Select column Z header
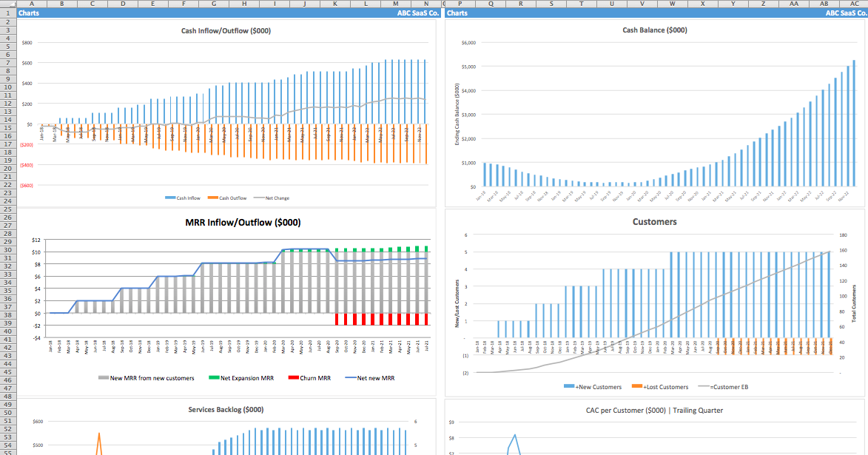This screenshot has width=868, height=455. click(x=763, y=4)
